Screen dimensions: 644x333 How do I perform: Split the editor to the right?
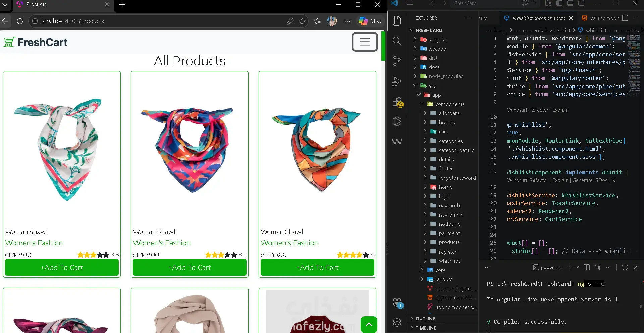[x=625, y=18]
